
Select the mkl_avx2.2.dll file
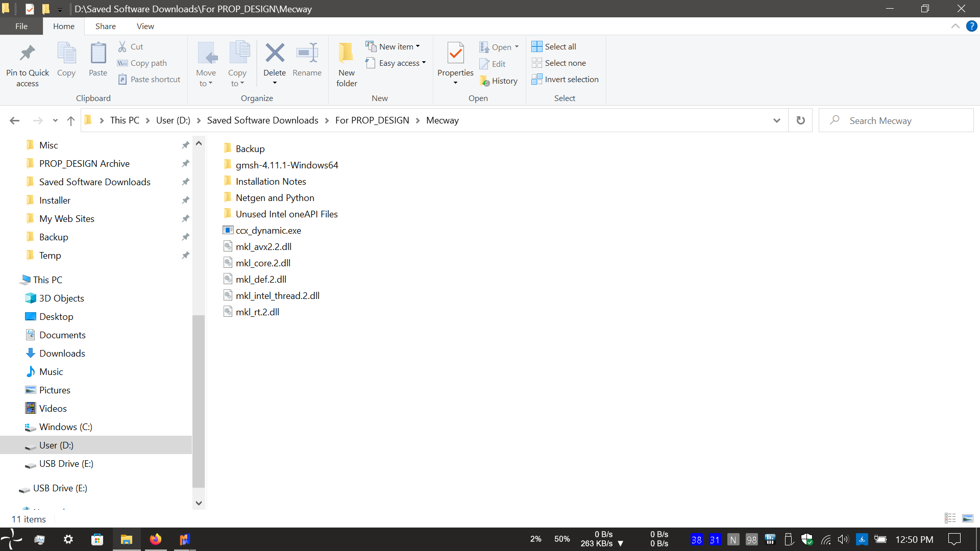257,246
